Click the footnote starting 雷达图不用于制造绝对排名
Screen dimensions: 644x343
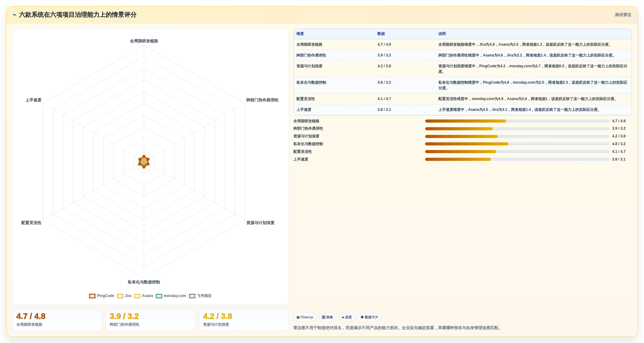398,328
